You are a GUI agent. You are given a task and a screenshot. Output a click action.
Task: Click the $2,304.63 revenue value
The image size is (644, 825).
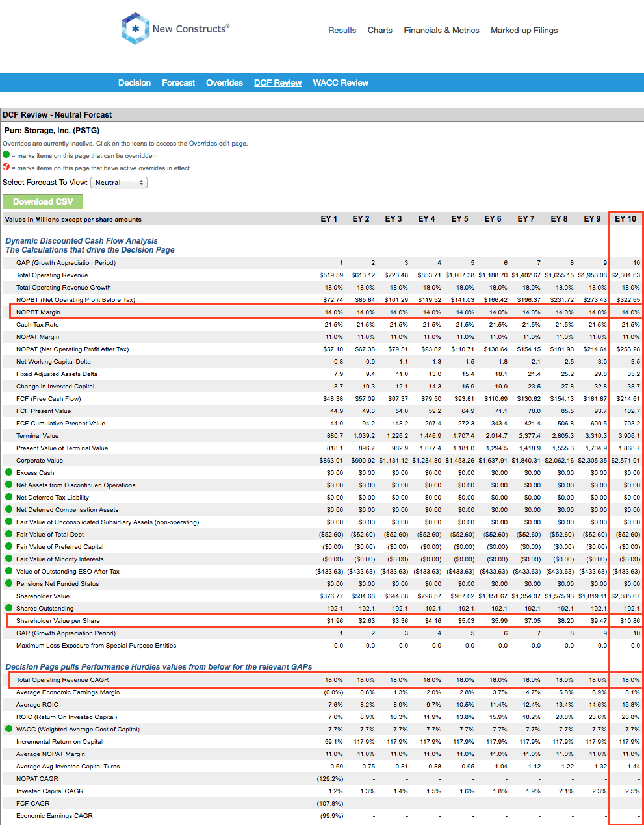(625, 275)
